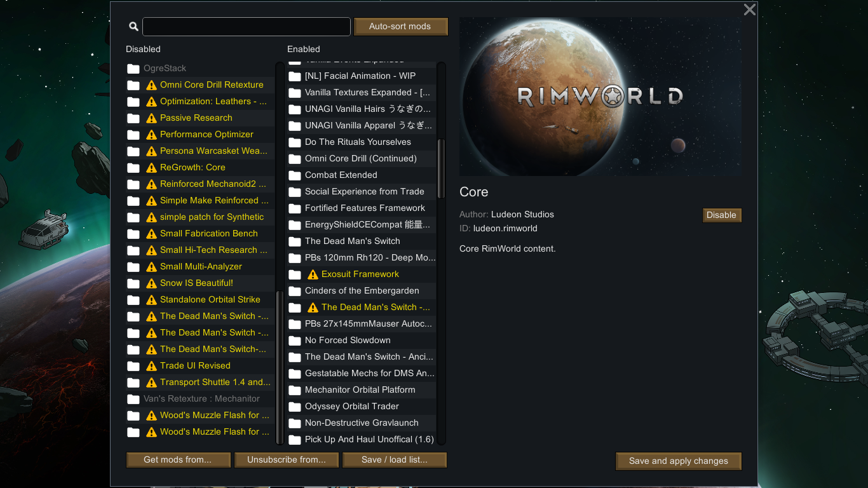Click folder icon of Cinders of the Embergarden
The height and width of the screenshot is (488, 868).
(x=295, y=291)
